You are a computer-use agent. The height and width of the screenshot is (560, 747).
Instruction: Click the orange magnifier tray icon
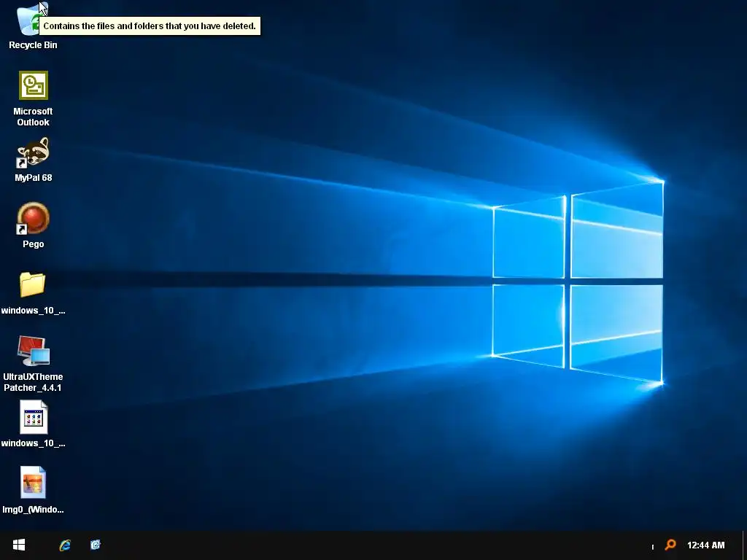click(x=670, y=544)
